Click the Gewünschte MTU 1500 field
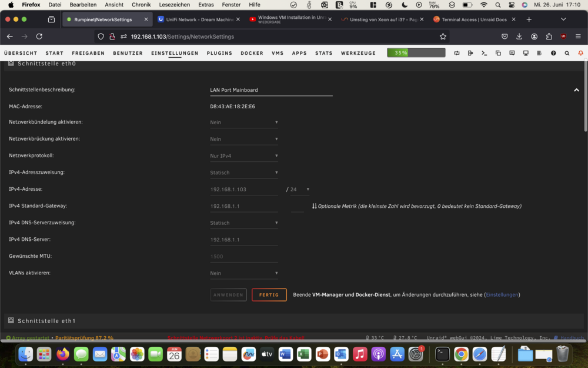This screenshot has width=588, height=368. (244, 257)
